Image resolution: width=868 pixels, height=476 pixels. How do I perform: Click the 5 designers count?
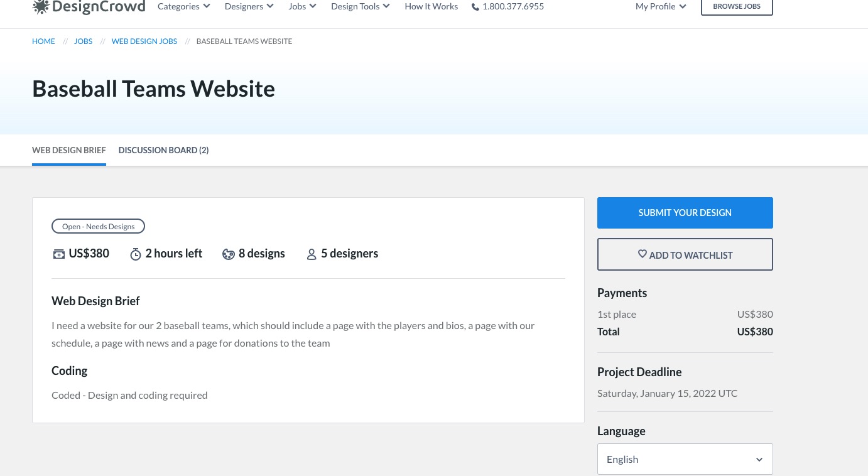[350, 254]
